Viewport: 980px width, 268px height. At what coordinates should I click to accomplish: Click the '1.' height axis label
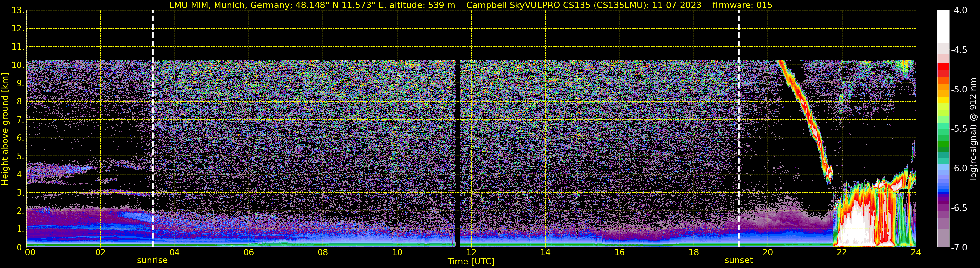point(20,229)
